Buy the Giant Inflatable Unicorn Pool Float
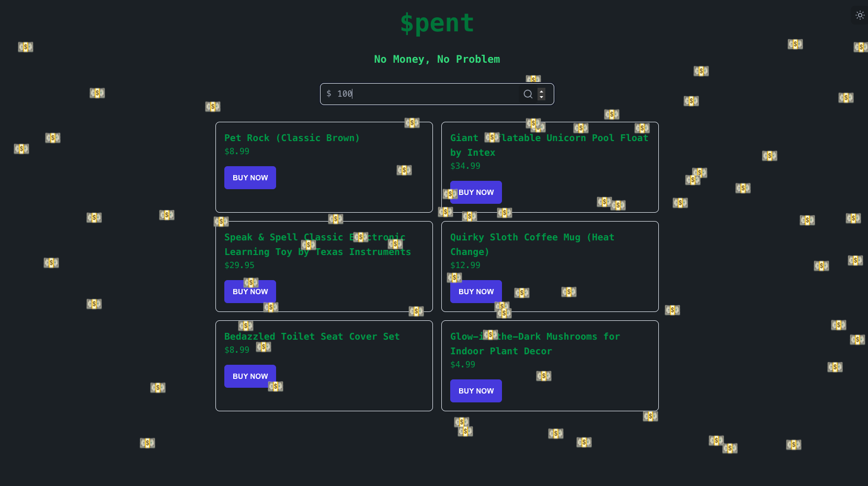 [x=476, y=192]
